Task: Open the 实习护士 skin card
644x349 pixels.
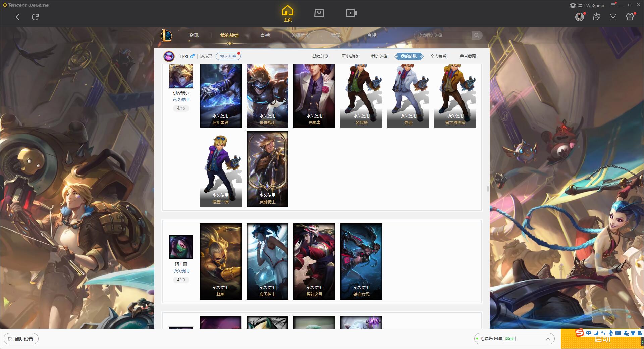Action: click(267, 261)
